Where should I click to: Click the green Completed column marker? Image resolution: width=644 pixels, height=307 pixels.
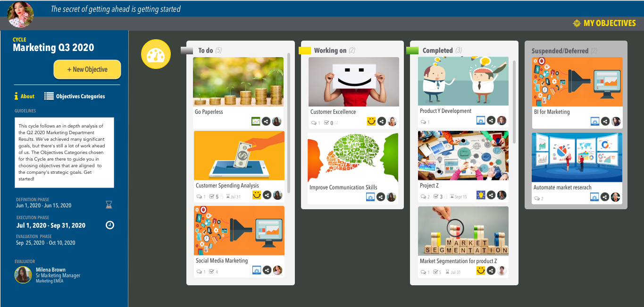coord(412,51)
